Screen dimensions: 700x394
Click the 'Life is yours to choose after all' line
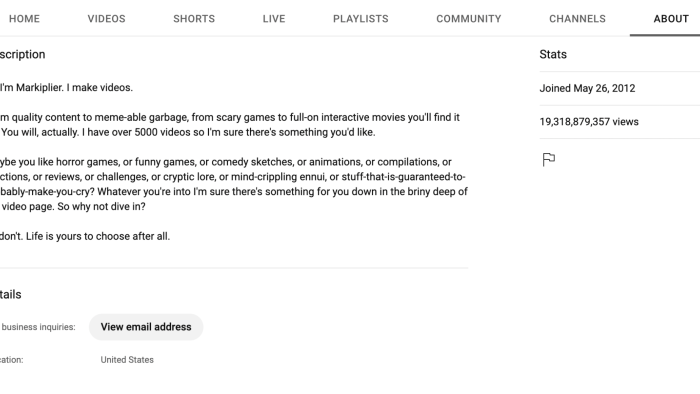click(85, 236)
